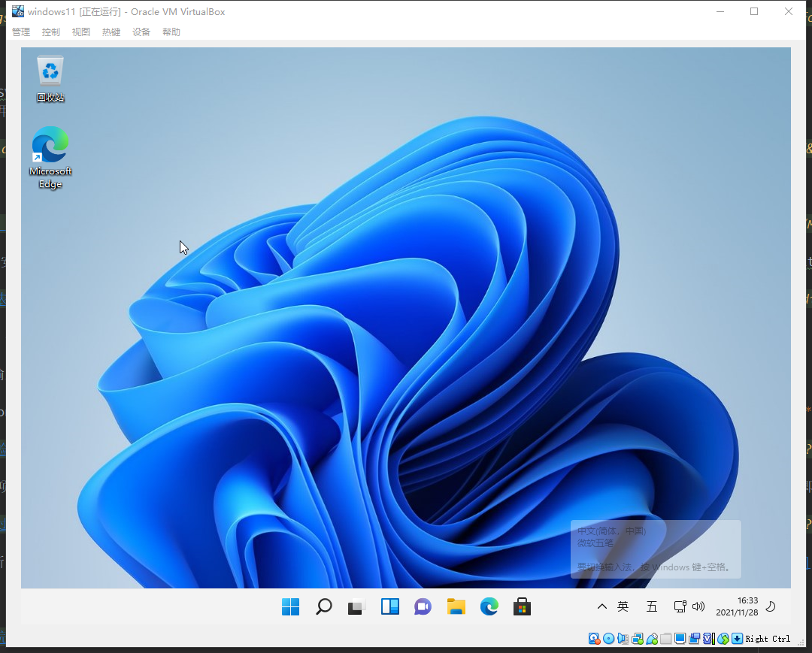Close the windows11 VirtualBox window
Viewport: 812px width, 653px height.
pos(788,11)
